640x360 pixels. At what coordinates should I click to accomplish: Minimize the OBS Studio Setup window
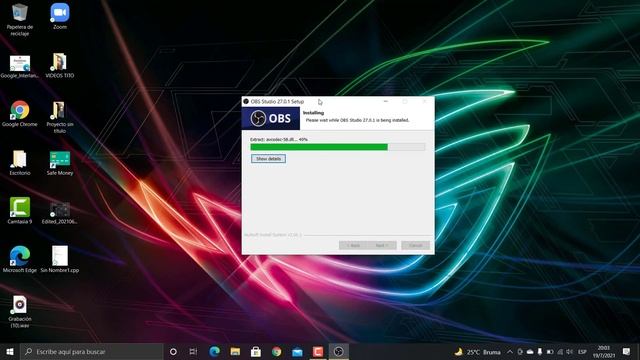coord(386,101)
